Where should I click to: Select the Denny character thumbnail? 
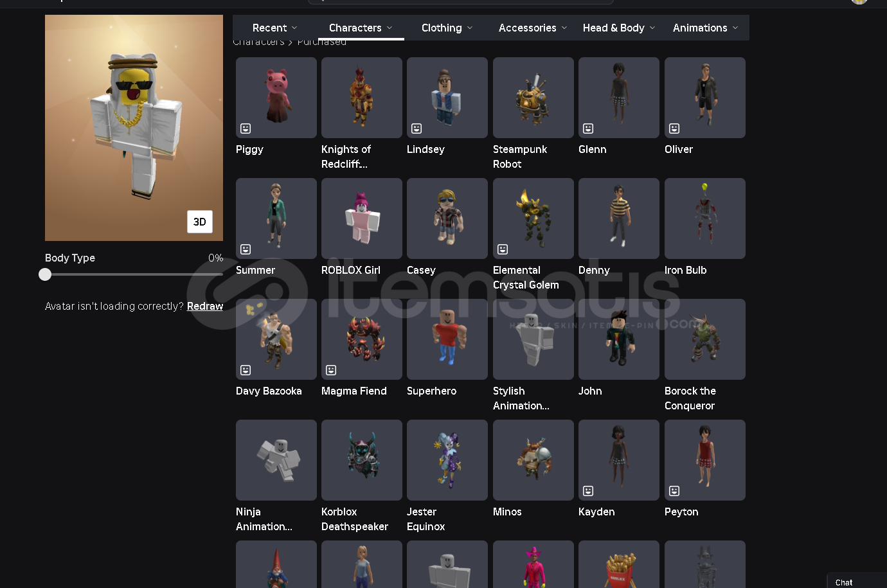(x=619, y=218)
